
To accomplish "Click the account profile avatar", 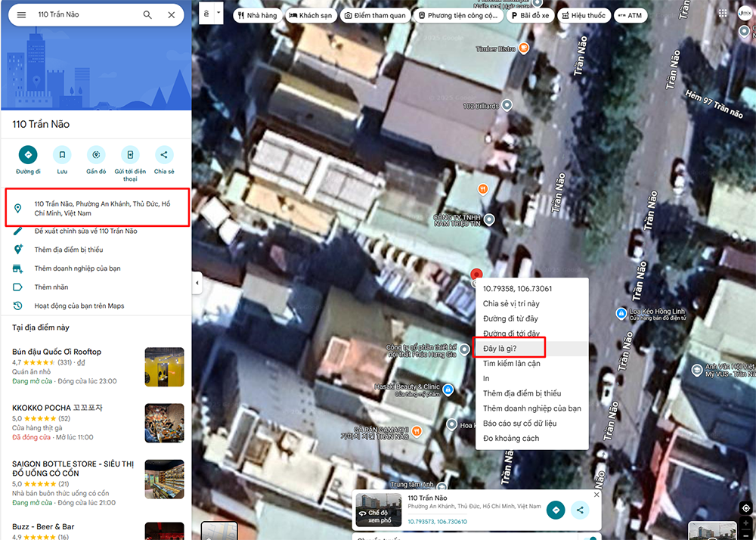I will tap(745, 14).
